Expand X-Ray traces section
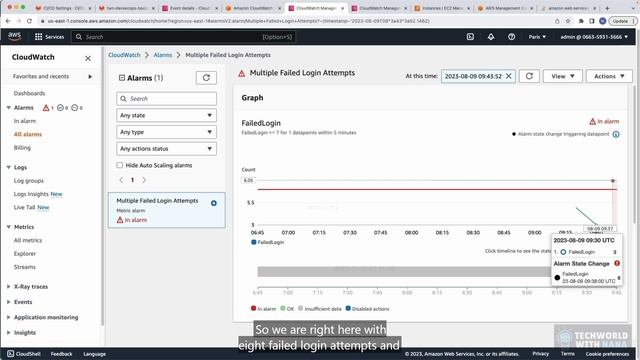 click(x=9, y=287)
